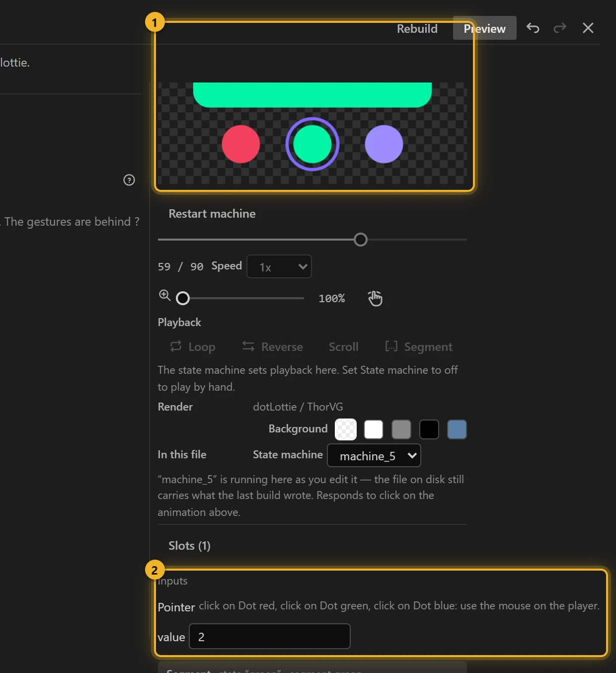Image resolution: width=616 pixels, height=673 pixels.
Task: Click the Restart machine button
Action: (212, 214)
